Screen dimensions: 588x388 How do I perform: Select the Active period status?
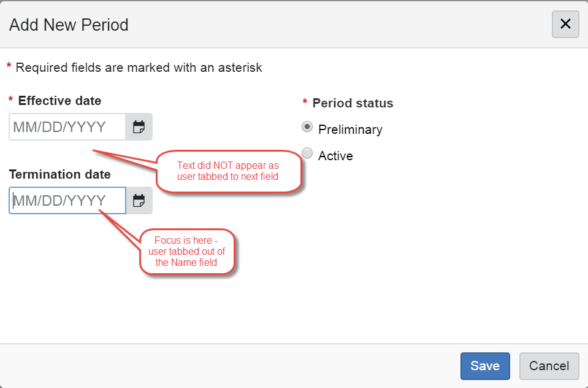click(307, 153)
